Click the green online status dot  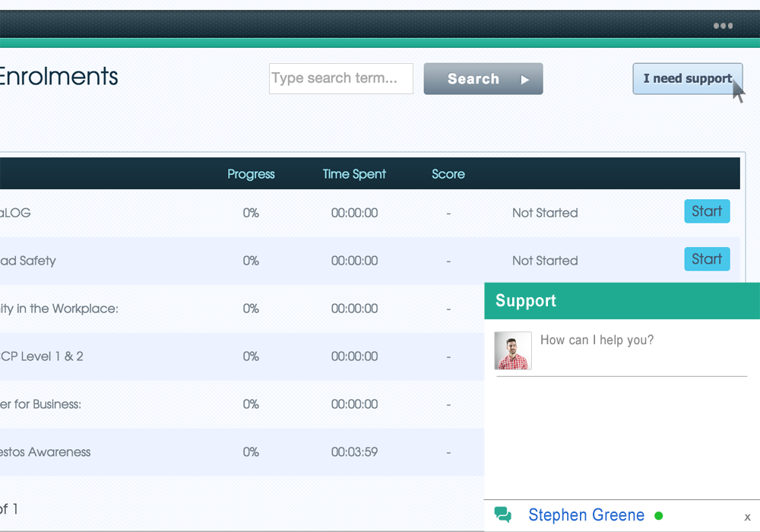[658, 515]
